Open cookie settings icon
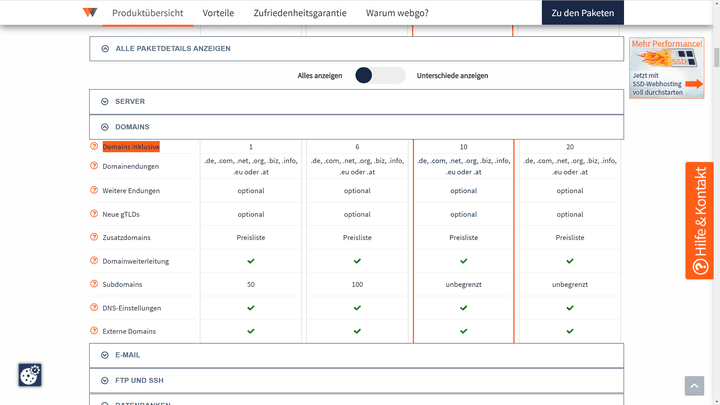This screenshot has height=405, width=720. click(x=30, y=375)
